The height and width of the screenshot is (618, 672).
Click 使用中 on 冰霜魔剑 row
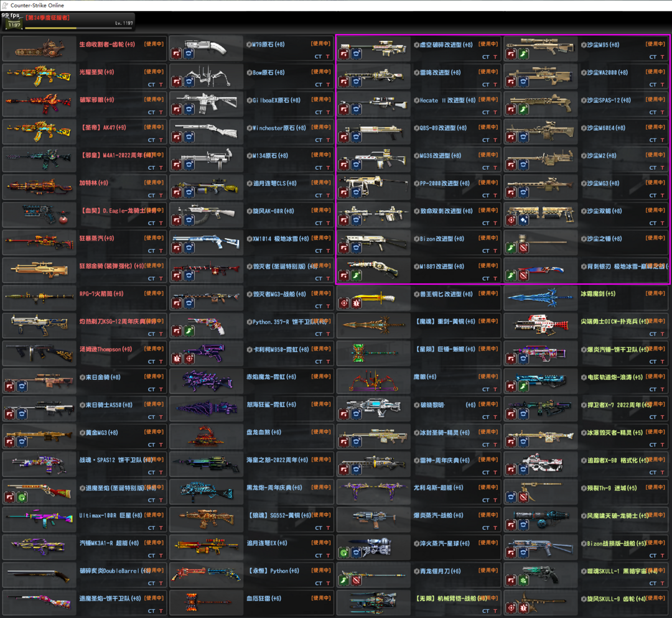click(656, 293)
